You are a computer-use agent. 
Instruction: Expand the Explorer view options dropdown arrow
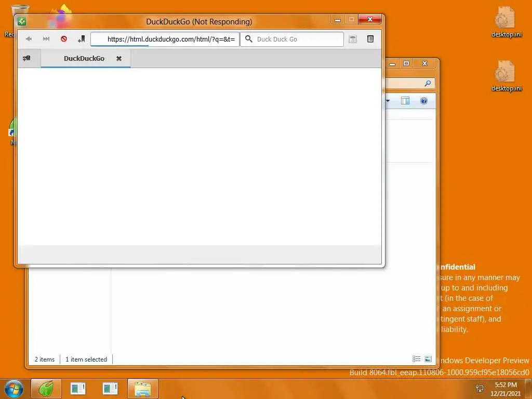point(388,101)
